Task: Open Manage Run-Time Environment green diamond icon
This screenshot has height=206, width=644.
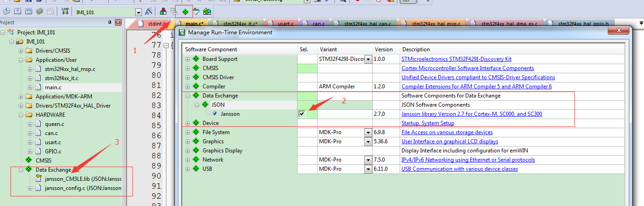Action: click(185, 11)
